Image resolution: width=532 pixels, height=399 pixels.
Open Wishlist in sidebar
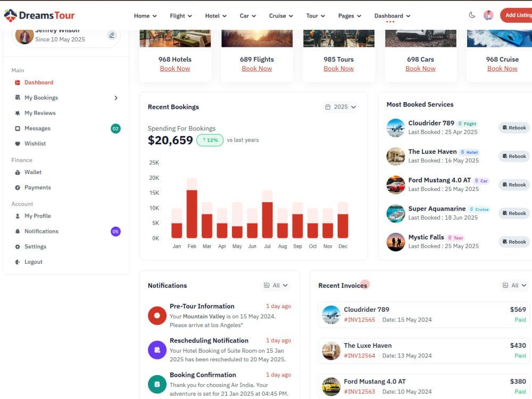(35, 144)
